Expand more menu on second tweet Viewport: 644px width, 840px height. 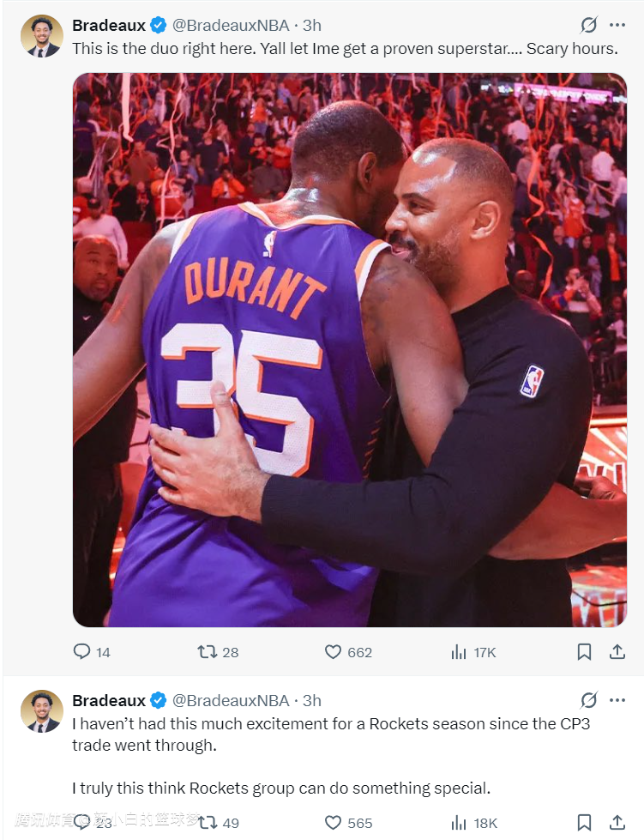click(x=617, y=700)
